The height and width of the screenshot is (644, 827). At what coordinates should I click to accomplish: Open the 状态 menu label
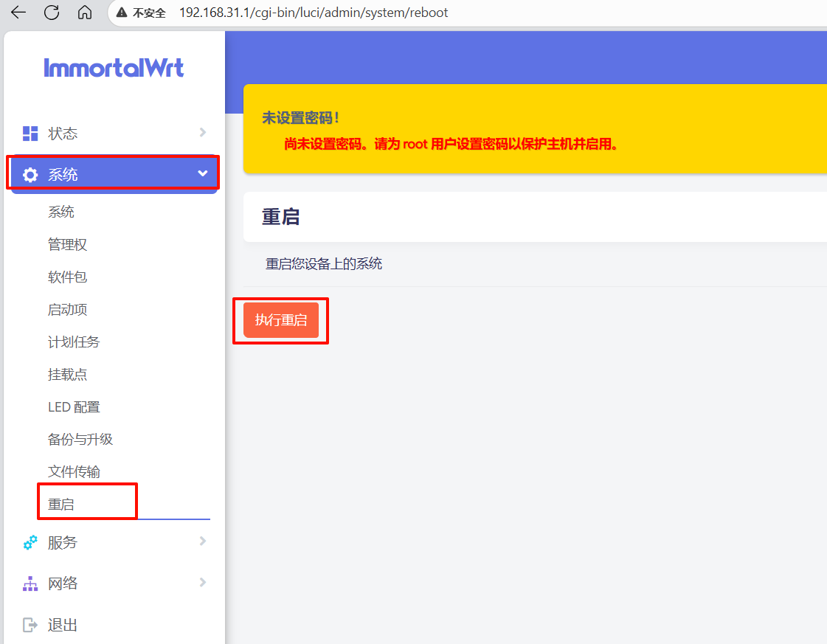tap(63, 134)
